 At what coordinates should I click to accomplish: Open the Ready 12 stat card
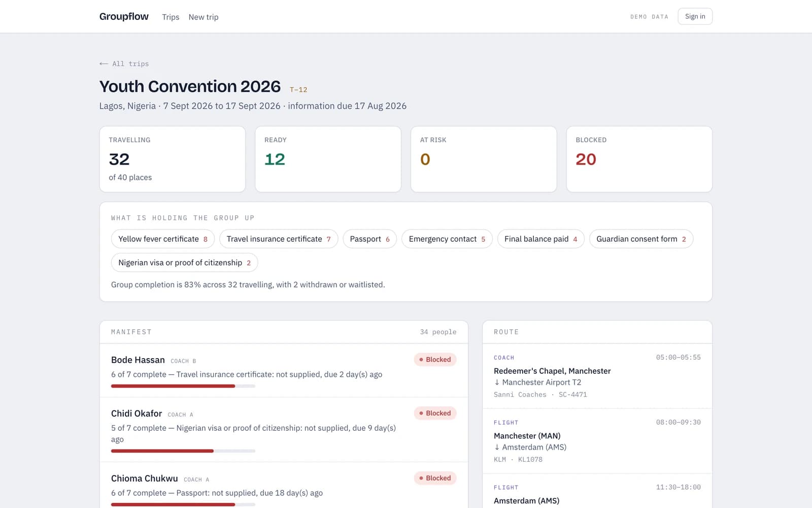coord(328,159)
